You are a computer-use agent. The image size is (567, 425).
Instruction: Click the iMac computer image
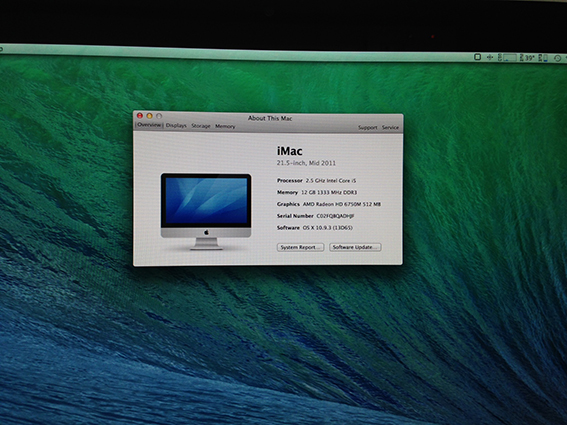206,212
